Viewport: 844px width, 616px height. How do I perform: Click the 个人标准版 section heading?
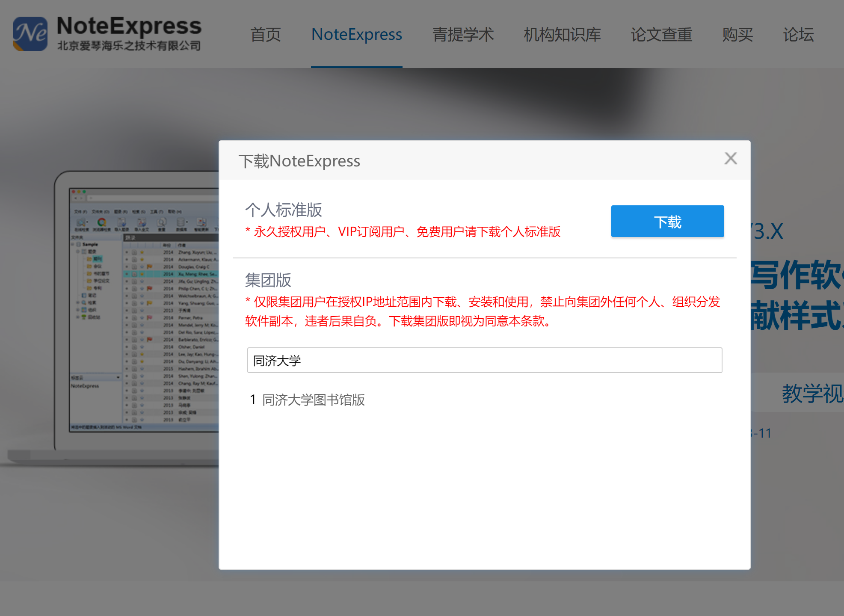pyautogui.click(x=283, y=210)
